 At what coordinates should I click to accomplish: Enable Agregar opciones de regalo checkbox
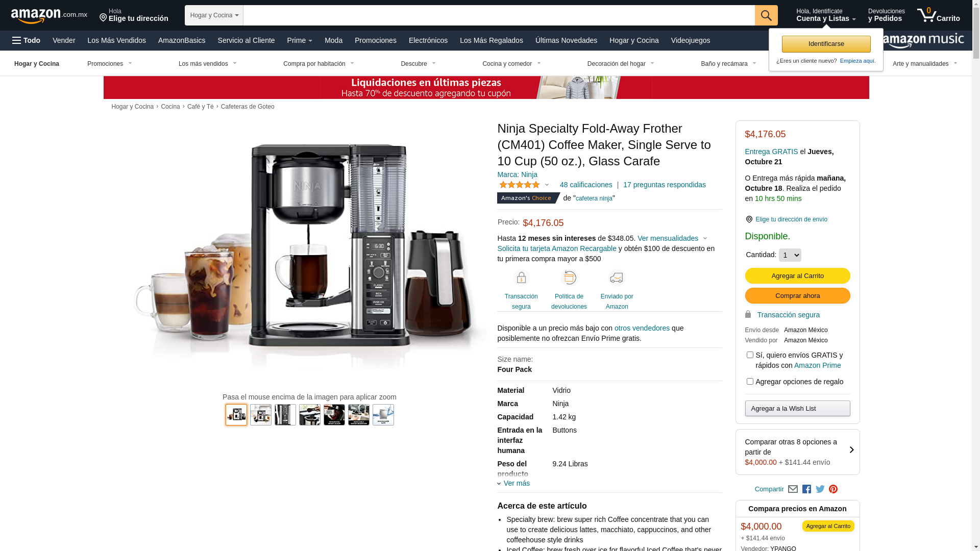coord(750,382)
